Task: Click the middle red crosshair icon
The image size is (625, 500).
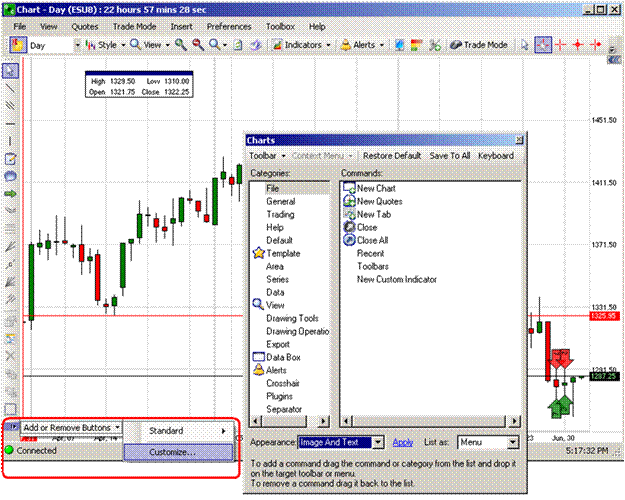Action: point(578,45)
